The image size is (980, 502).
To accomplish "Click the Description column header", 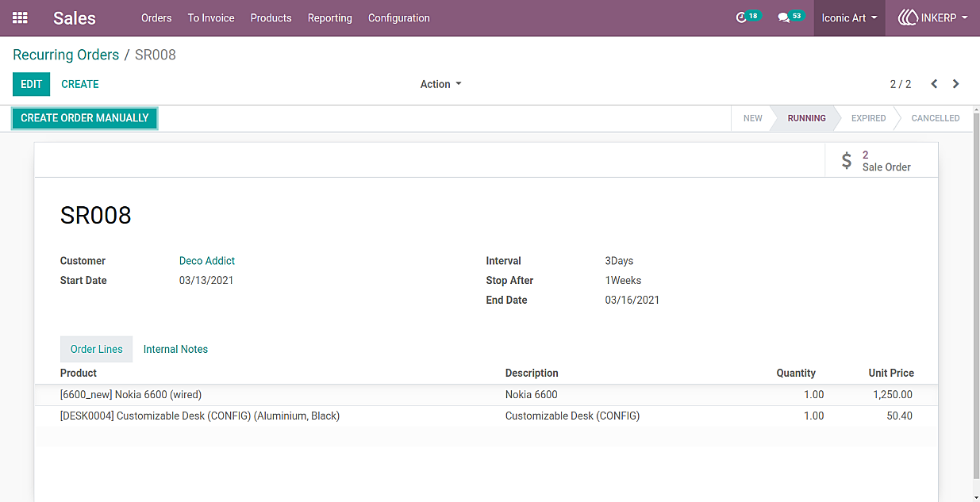I will 532,373.
